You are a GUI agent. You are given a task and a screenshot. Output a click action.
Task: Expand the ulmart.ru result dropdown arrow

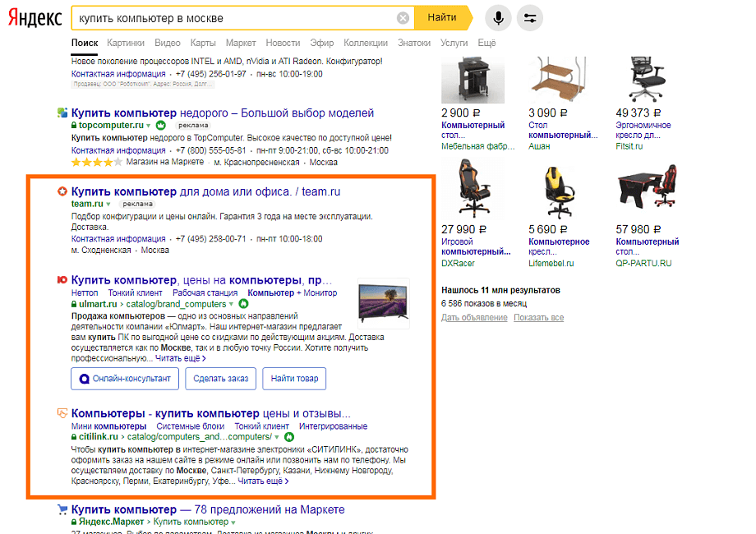(231, 304)
